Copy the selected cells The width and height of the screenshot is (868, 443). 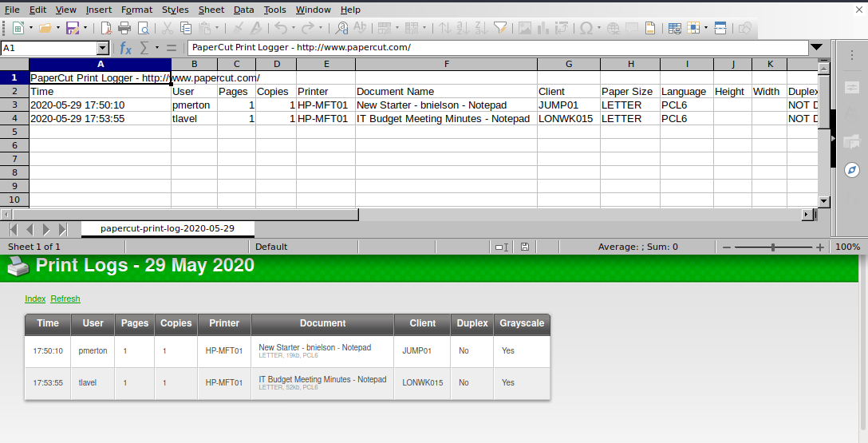coord(186,28)
